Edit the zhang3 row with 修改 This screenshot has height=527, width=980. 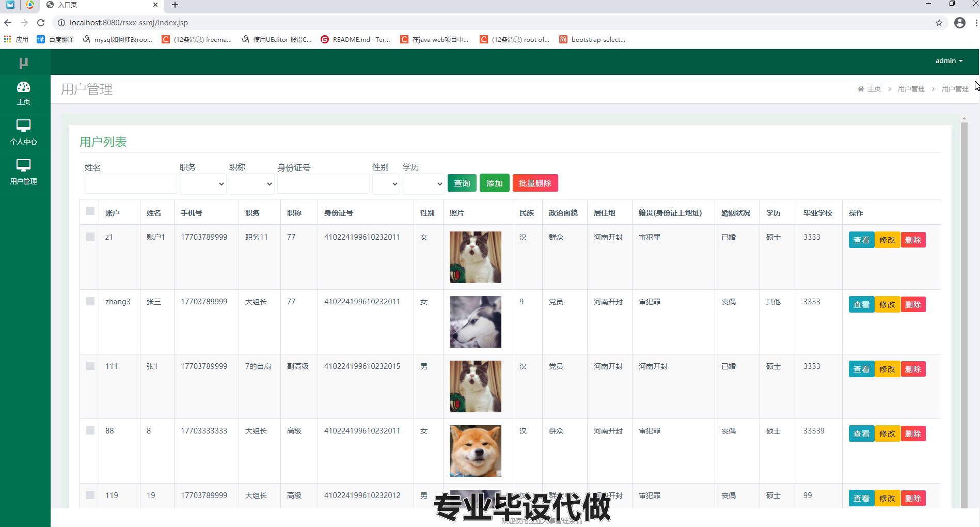[888, 304]
